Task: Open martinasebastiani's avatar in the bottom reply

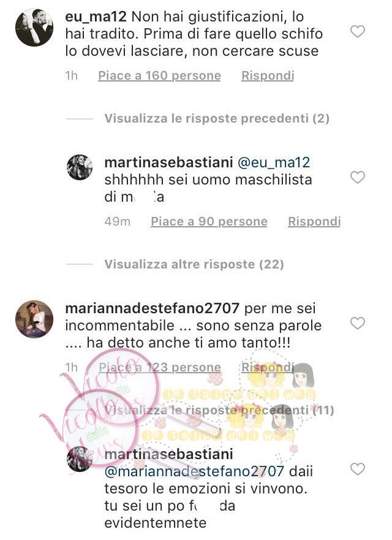Action: [80, 458]
